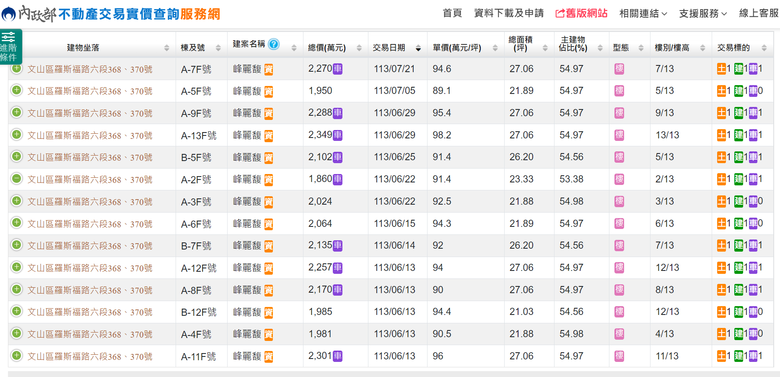
Task: Click the orange 資 badge in A-7F row
Action: pyautogui.click(x=269, y=70)
